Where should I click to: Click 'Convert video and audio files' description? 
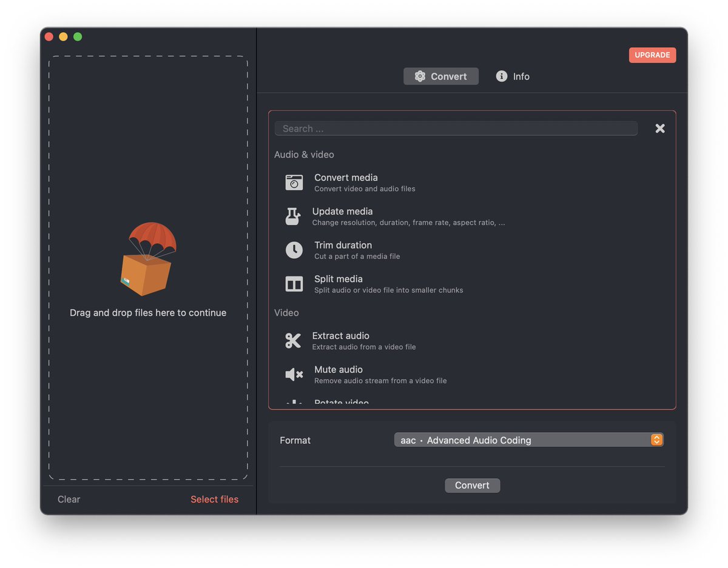[365, 189]
